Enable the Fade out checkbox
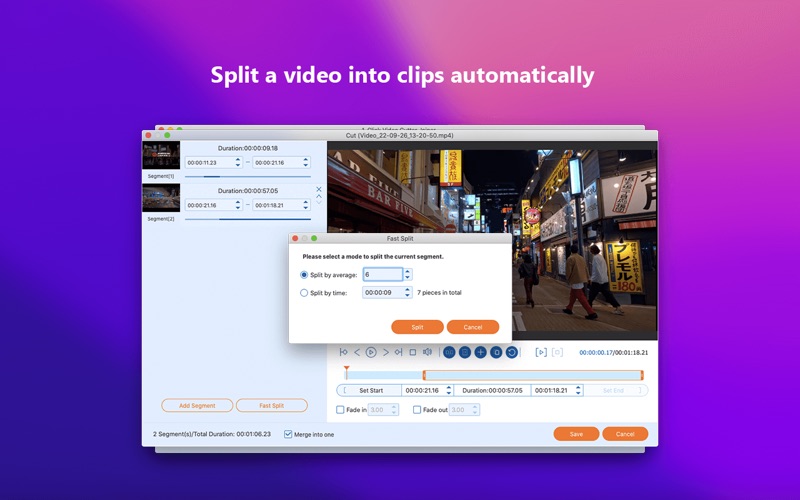 [x=417, y=410]
